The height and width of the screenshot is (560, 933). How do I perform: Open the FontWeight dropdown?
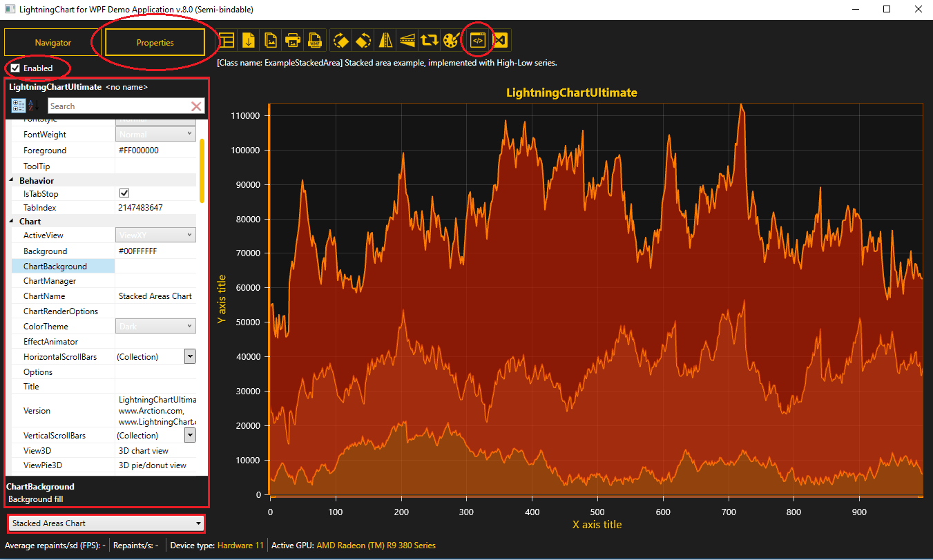pos(156,134)
